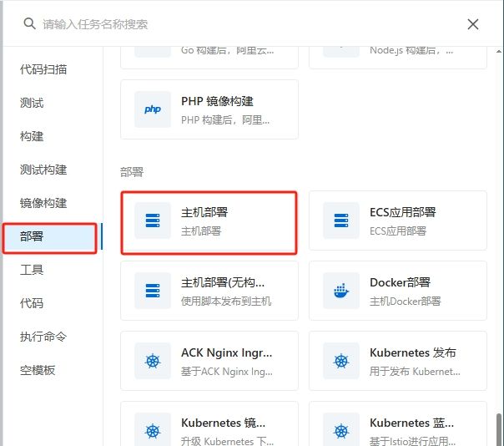504x446 pixels.
Task: Click the 用于发布 Kubernet... description
Action: 415,372
